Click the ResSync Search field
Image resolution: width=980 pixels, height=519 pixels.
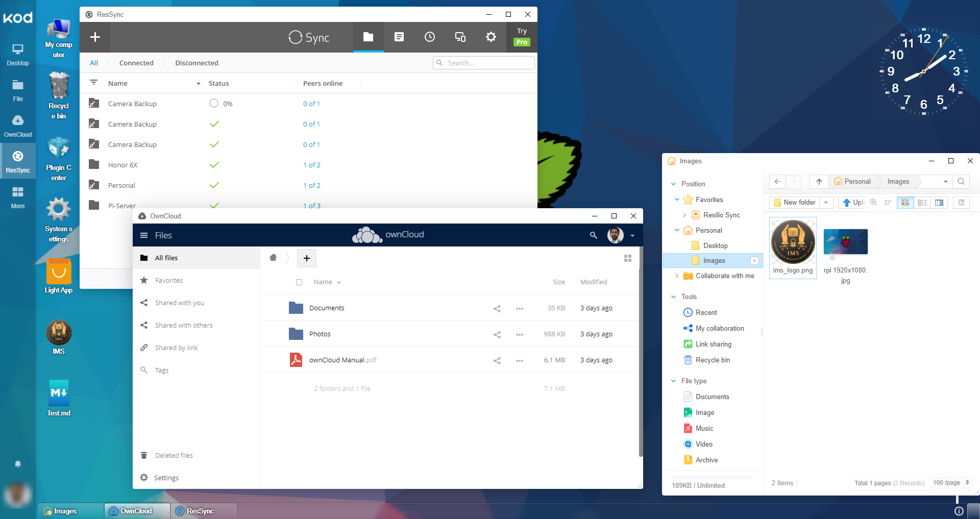(484, 63)
